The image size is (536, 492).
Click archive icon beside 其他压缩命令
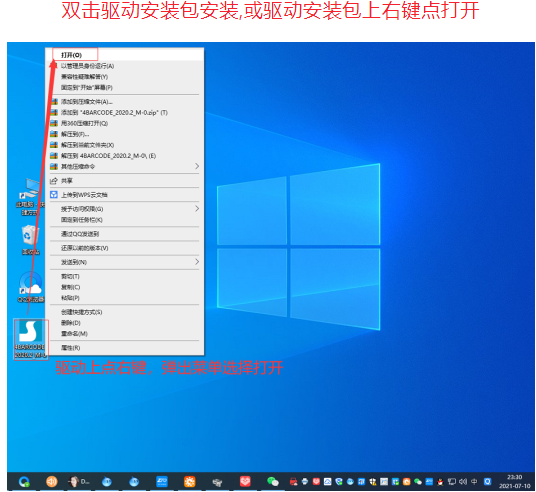54,167
